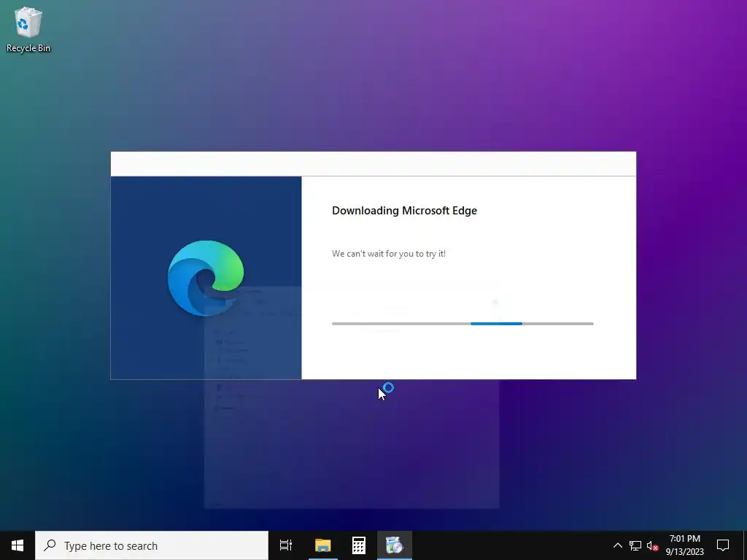Open the network status tray icon

635,545
